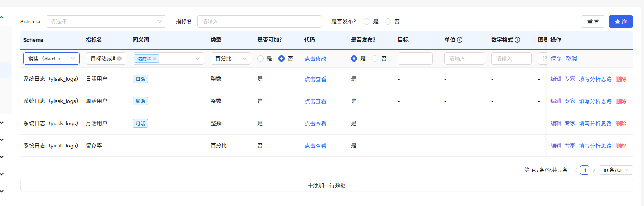The width and height of the screenshot is (644, 206).
Task: Click the 日活 synonym tag
Action: pyautogui.click(x=140, y=79)
